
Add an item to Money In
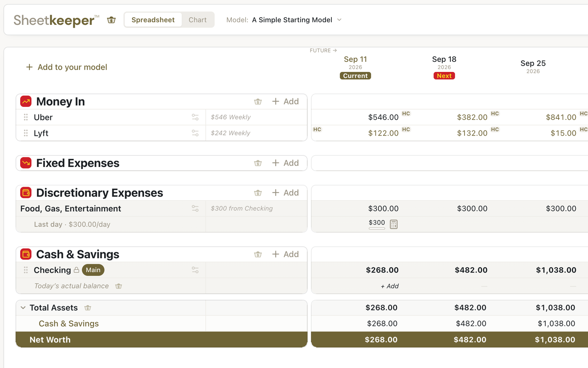(286, 101)
